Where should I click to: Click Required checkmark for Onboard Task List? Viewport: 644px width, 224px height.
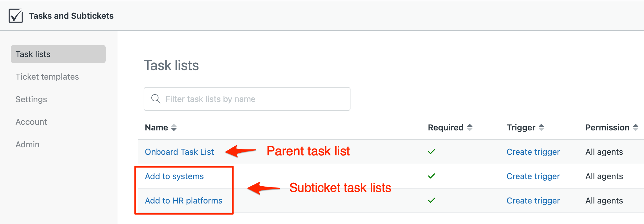(432, 152)
